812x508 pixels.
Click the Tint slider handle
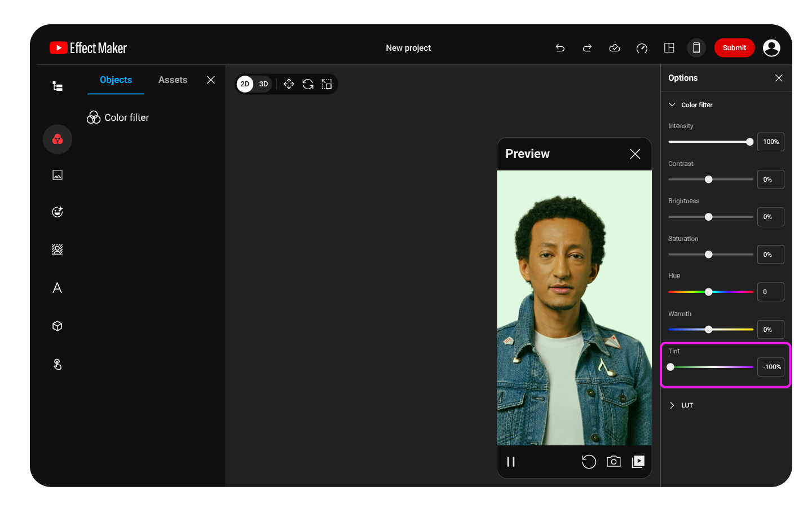pos(670,367)
